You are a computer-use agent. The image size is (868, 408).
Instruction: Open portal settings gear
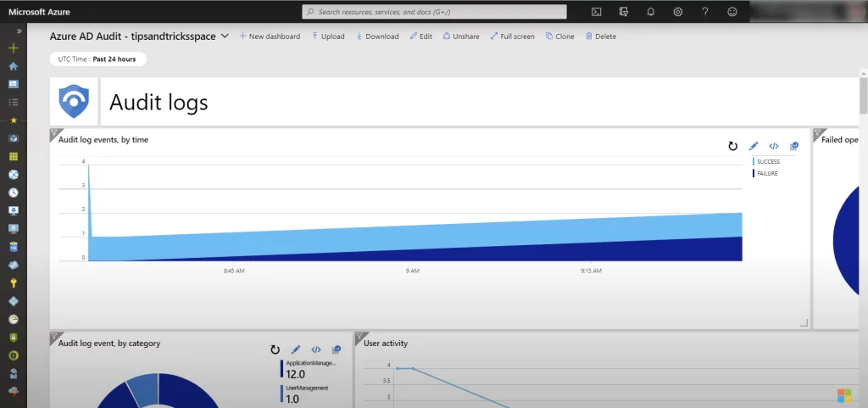(678, 12)
